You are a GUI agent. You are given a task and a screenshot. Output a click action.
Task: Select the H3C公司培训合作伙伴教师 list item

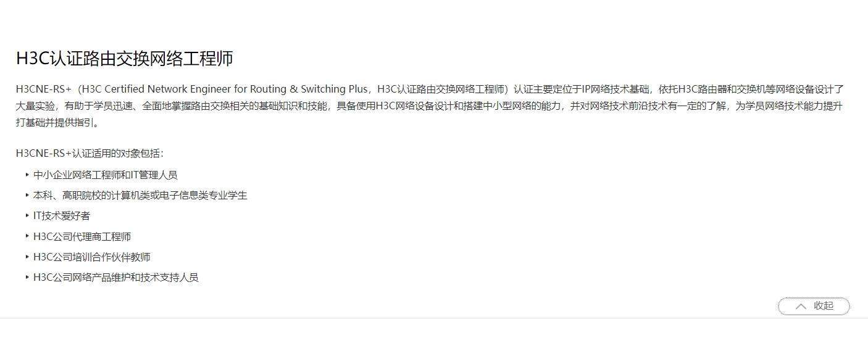(92, 257)
